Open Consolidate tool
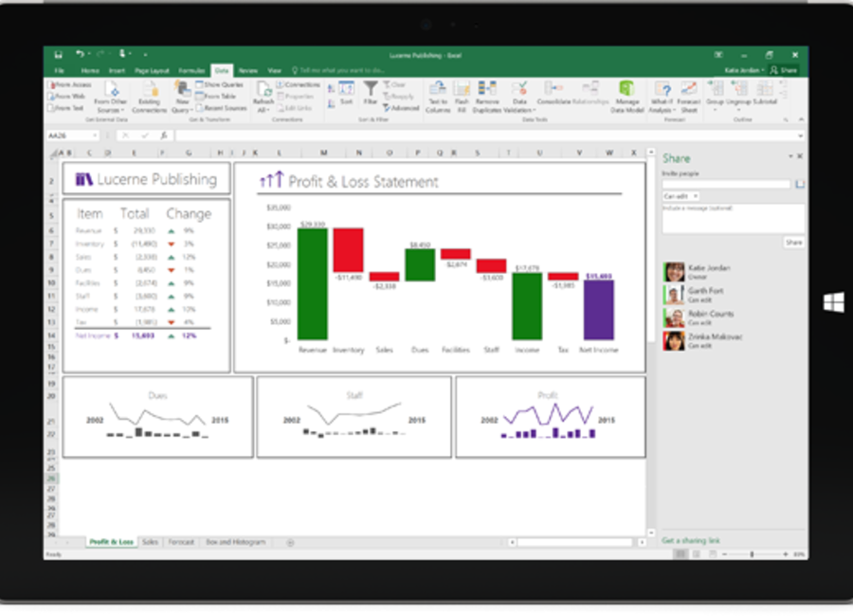The image size is (853, 616). point(554,93)
